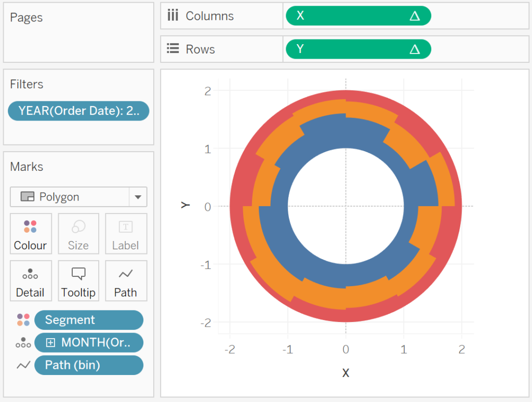Select the YEAR(Order Date) filter pill
Image resolution: width=532 pixels, height=402 pixels.
pos(78,111)
